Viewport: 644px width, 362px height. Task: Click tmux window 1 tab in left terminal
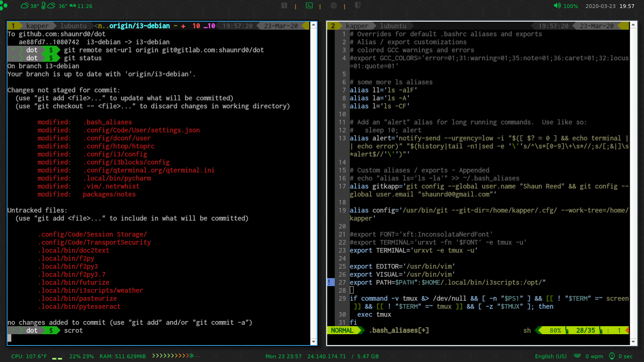pos(14,26)
